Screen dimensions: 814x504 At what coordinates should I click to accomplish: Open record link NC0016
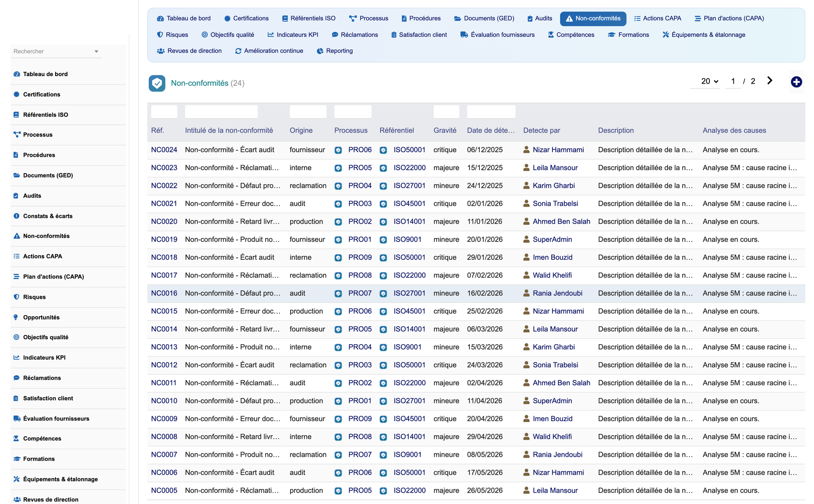click(164, 293)
